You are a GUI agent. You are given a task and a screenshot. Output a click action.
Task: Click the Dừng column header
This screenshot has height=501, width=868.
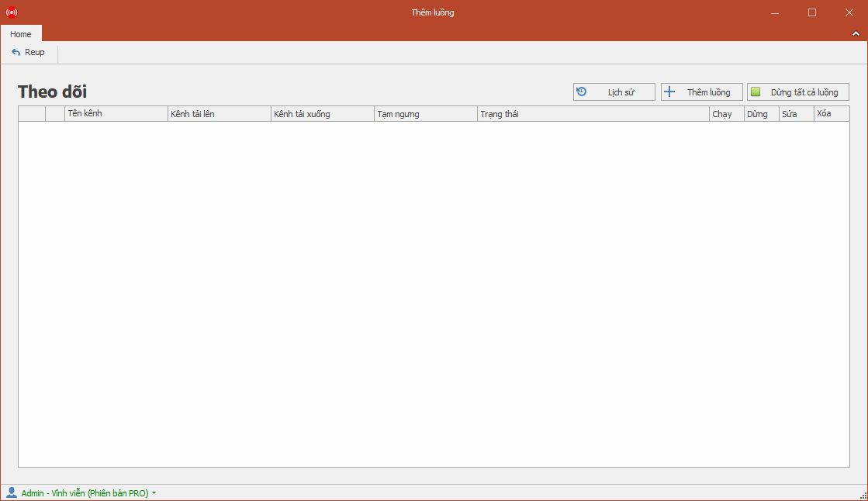coord(761,113)
